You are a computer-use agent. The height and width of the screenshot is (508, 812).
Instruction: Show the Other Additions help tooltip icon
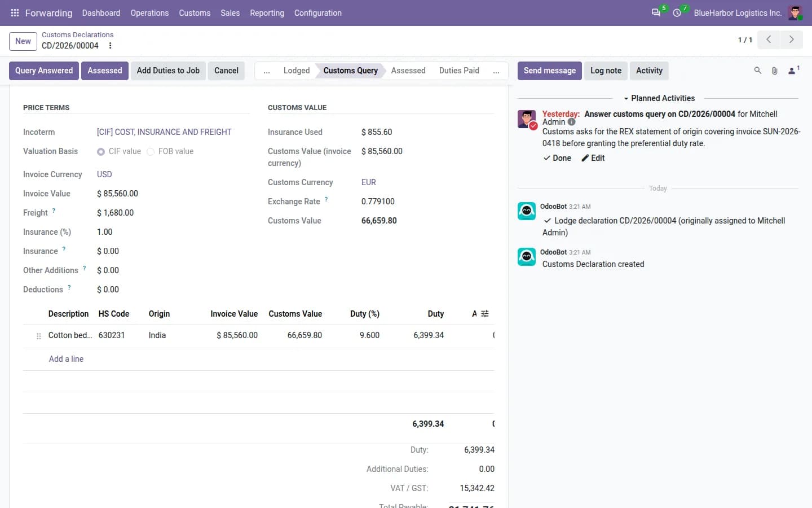point(84,268)
